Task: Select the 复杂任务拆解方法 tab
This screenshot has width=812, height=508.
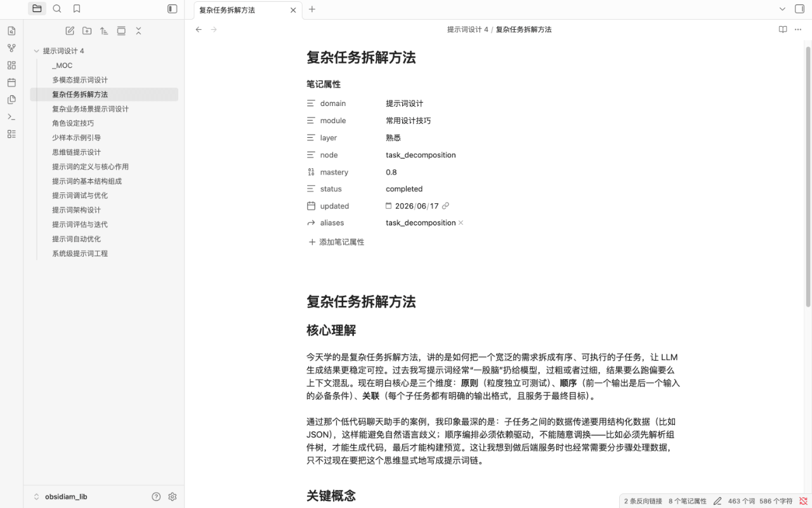Action: pyautogui.click(x=247, y=10)
